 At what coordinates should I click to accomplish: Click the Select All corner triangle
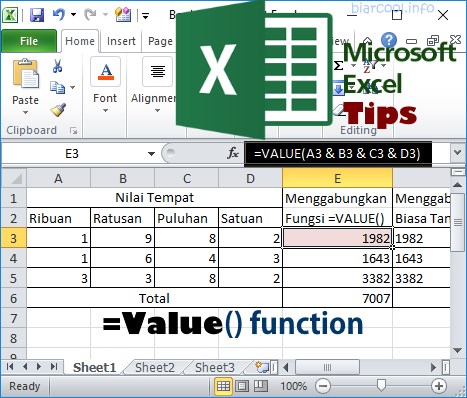[x=14, y=179]
